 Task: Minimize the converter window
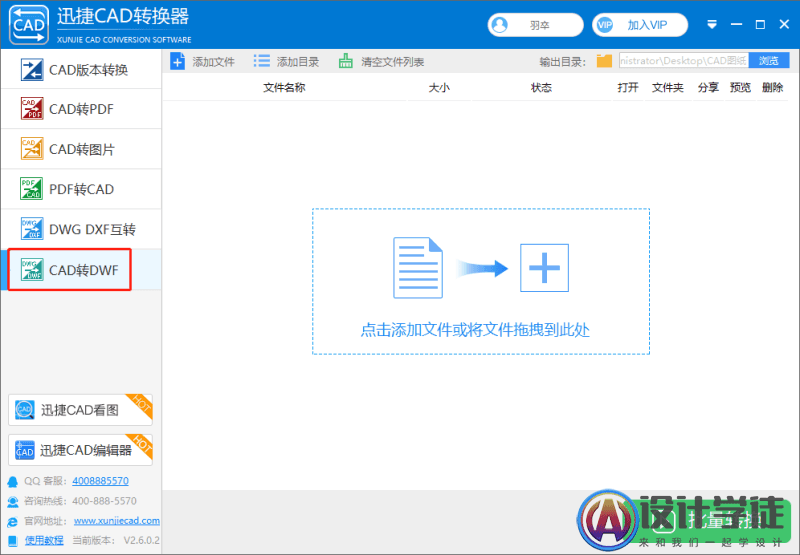tap(736, 24)
